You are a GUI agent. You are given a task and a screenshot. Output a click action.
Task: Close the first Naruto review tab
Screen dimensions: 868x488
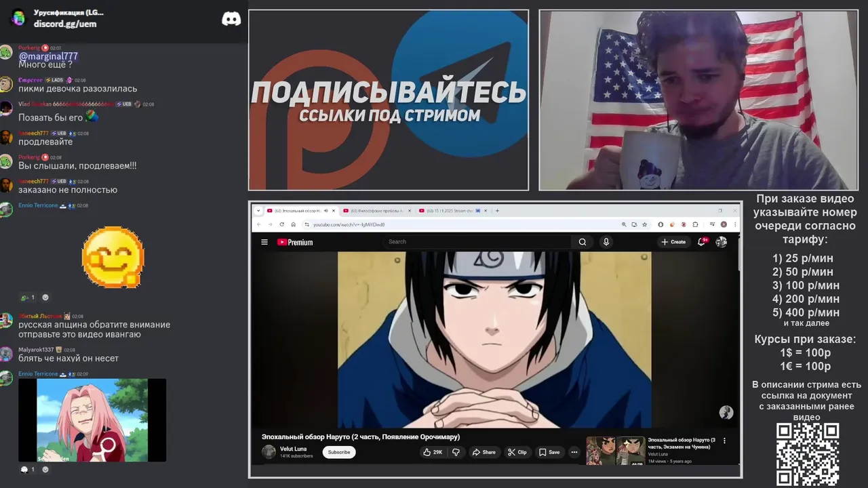[333, 211]
